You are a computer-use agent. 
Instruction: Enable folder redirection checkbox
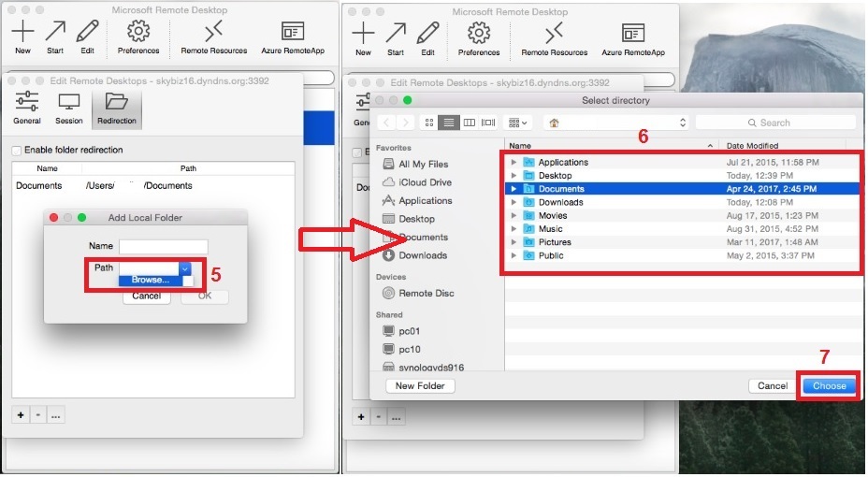17,150
